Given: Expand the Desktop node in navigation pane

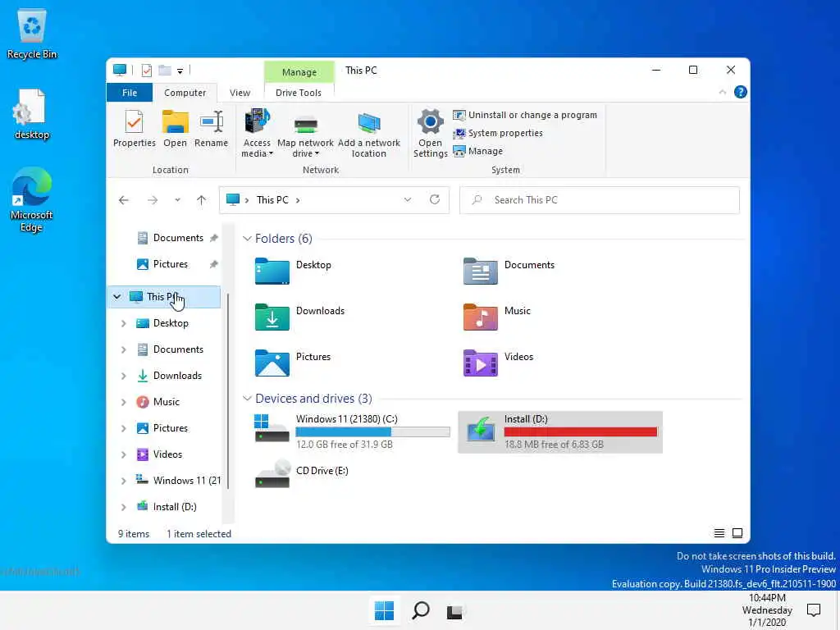Looking at the screenshot, I should tap(124, 323).
